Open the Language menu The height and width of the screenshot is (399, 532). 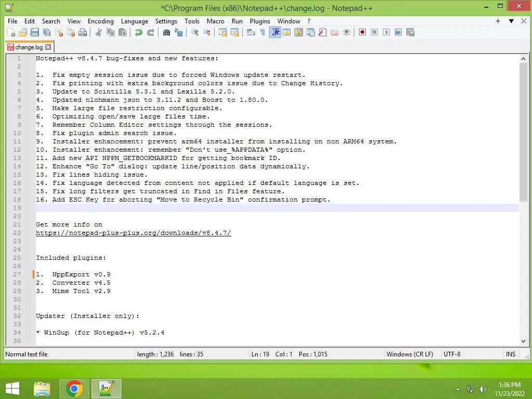[135, 21]
